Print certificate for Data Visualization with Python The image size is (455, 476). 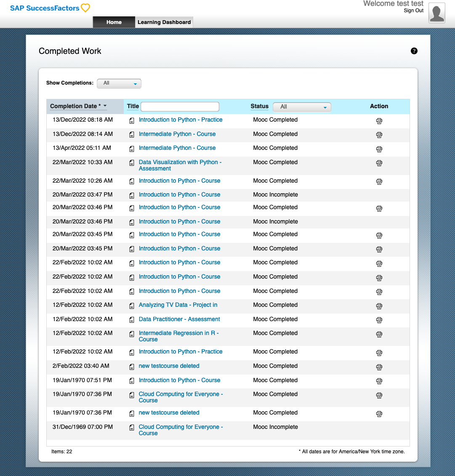[379, 163]
